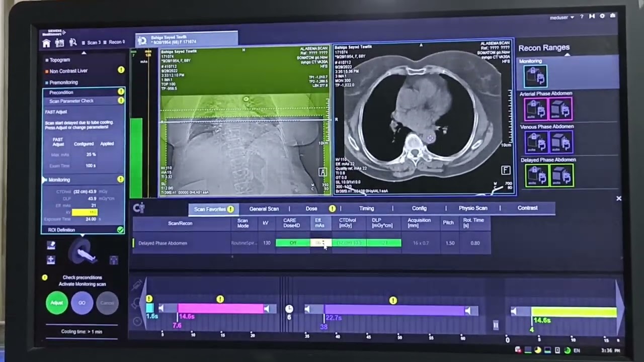The image size is (644, 362).
Task: Select first Venous Phase Abdomen recon icon
Action: 536,142
